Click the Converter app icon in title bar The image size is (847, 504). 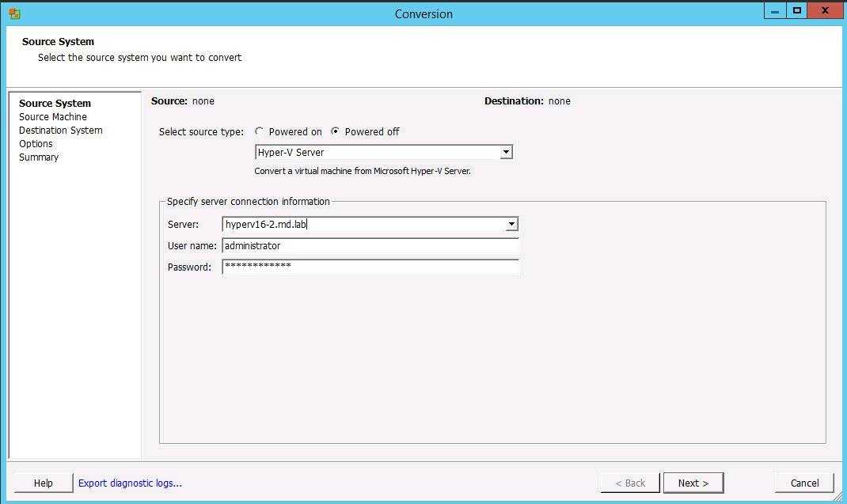[x=14, y=13]
